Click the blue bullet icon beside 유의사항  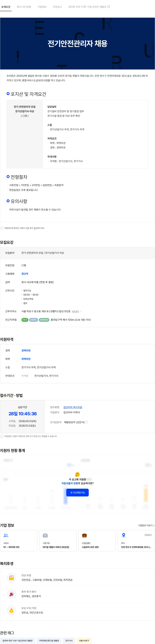[x=8, y=201]
